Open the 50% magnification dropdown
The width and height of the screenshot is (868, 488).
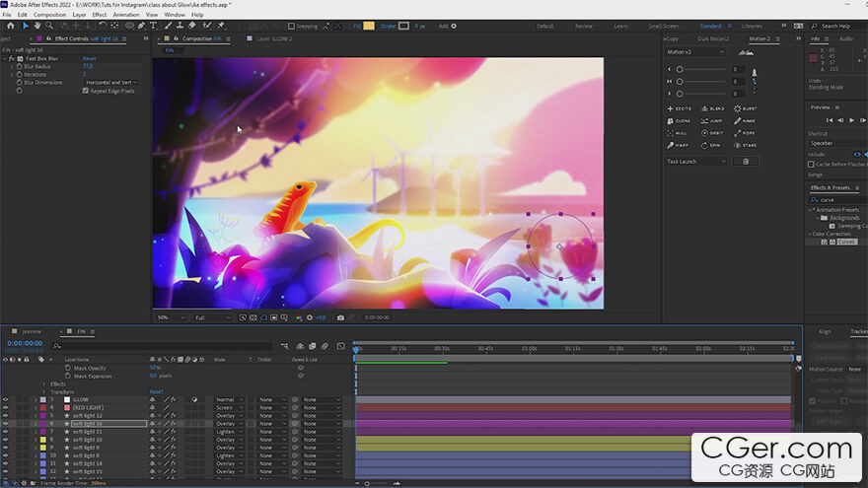click(x=171, y=317)
